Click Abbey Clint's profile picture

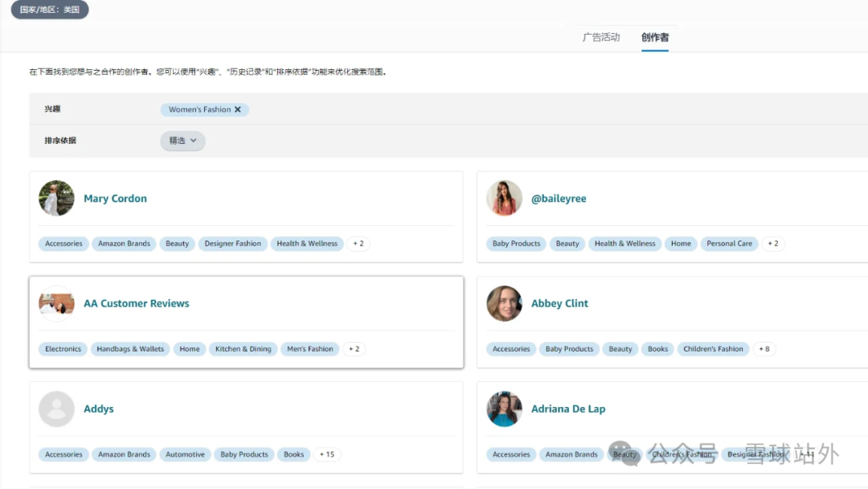[x=504, y=304]
